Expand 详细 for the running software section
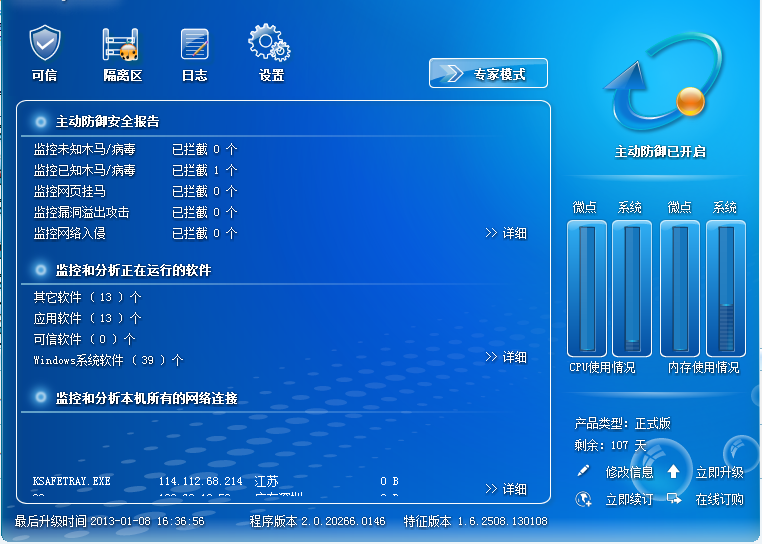Screen dimensions: 762x544 (x=506, y=357)
